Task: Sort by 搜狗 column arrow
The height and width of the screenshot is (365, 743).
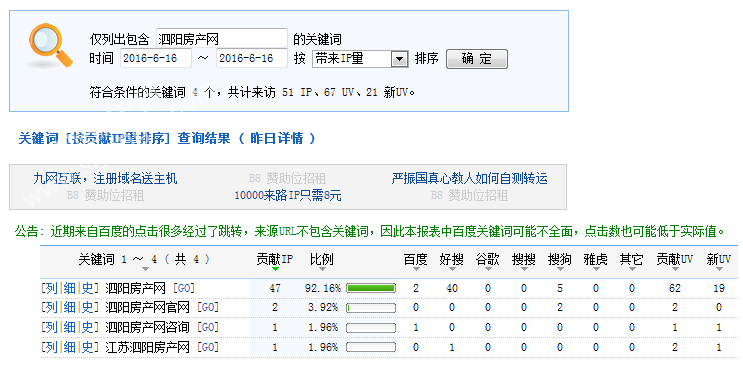Action: tap(560, 269)
